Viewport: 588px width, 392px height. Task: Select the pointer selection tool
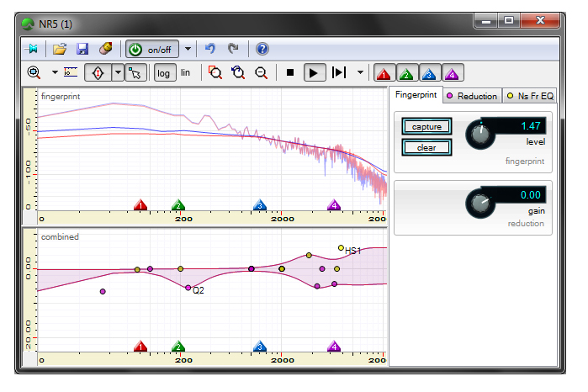tap(135, 73)
